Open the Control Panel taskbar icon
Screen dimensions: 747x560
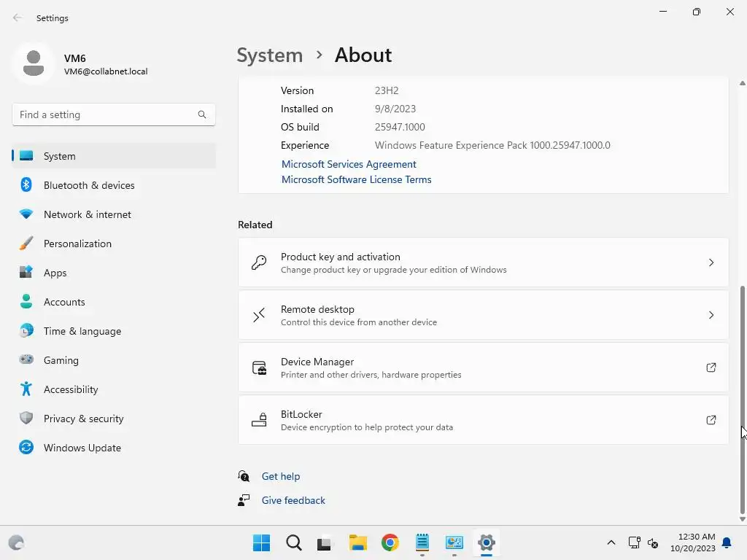pos(454,542)
